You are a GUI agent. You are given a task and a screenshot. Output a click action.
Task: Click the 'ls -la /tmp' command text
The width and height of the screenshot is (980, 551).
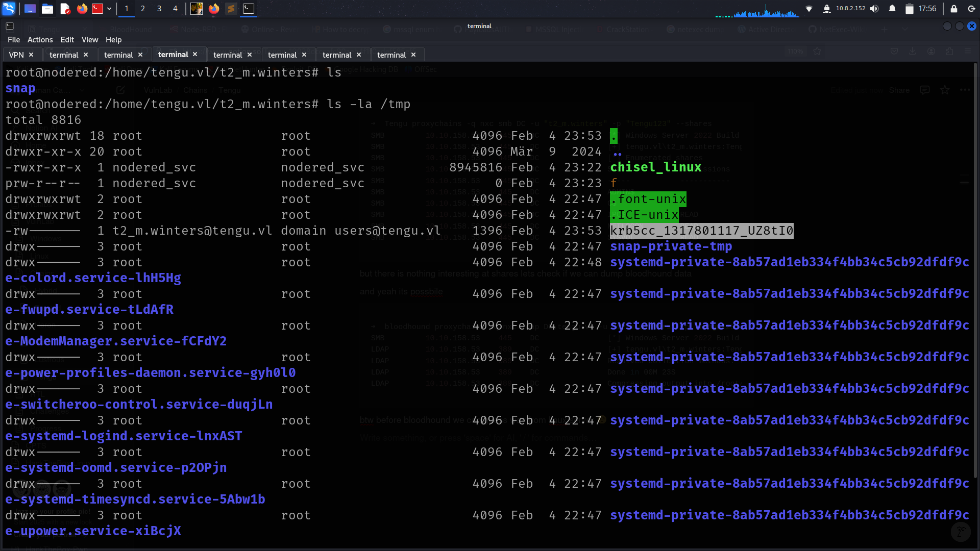[x=369, y=104]
